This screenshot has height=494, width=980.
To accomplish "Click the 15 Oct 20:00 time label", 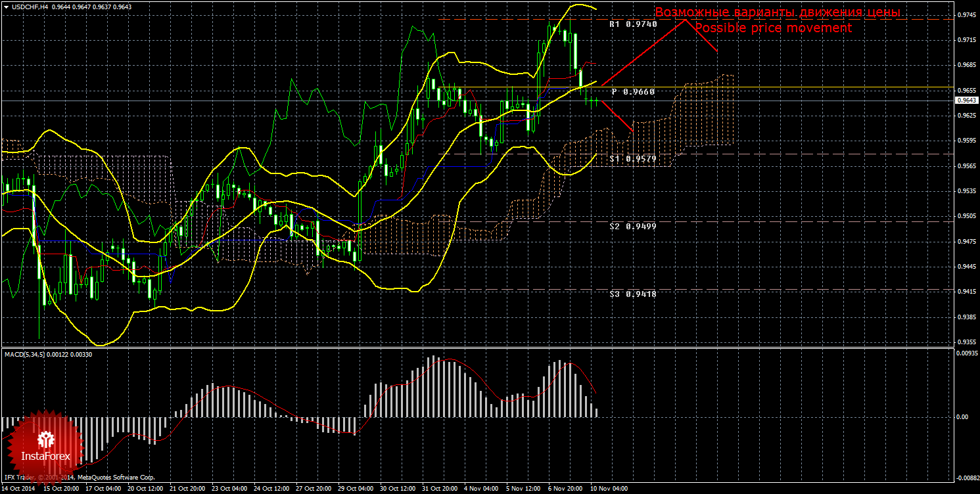I will point(61,489).
